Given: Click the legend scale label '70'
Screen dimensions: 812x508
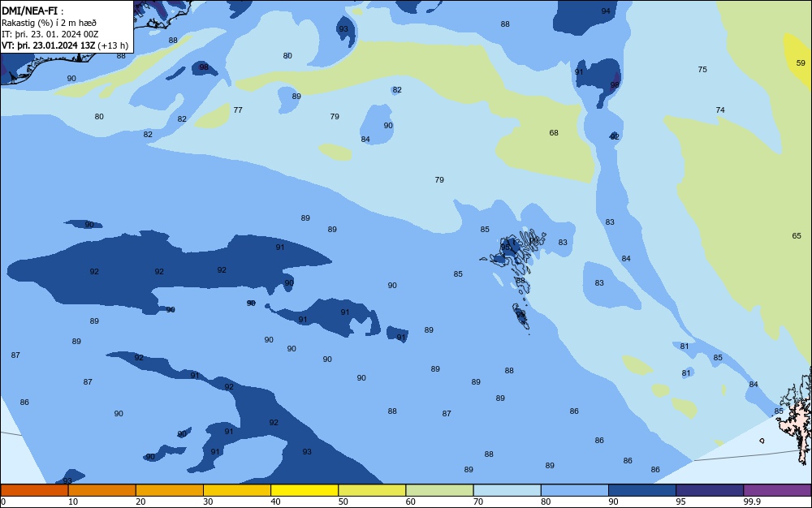Looking at the screenshot, I should [478, 502].
